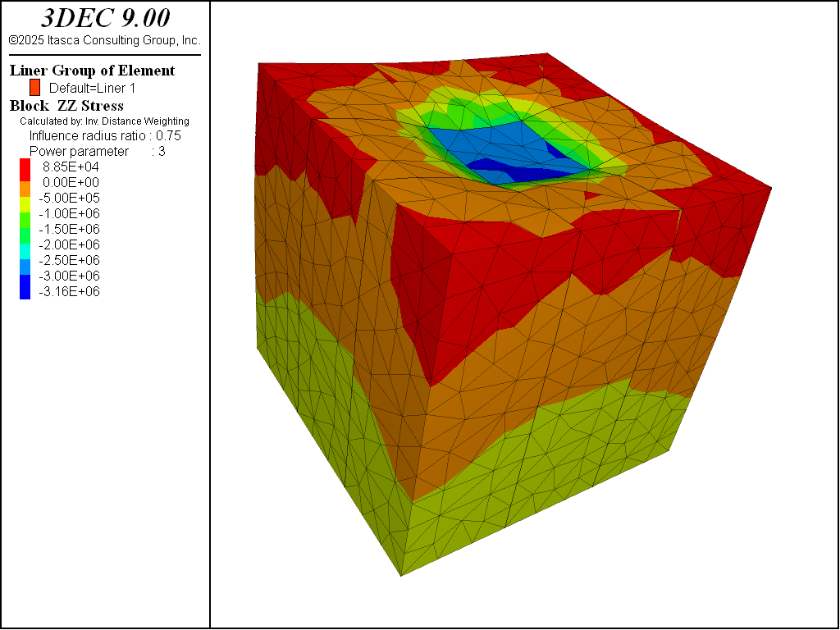Click the orange Liner 1 legend swatch

(x=34, y=87)
